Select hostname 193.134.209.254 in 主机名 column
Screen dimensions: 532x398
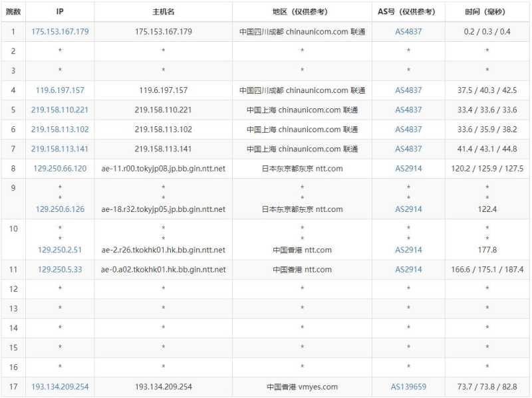163,387
